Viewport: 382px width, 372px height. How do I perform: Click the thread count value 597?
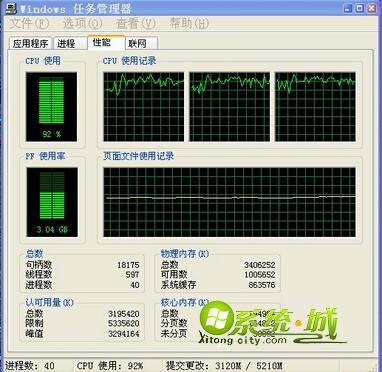tap(133, 275)
